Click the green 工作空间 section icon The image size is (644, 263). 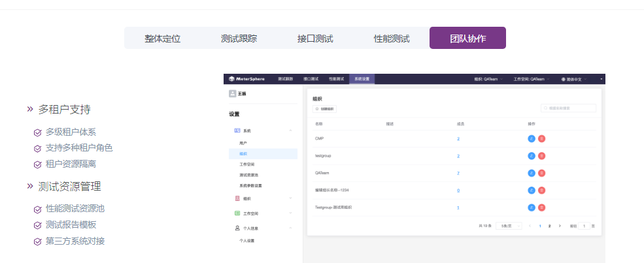click(x=237, y=213)
